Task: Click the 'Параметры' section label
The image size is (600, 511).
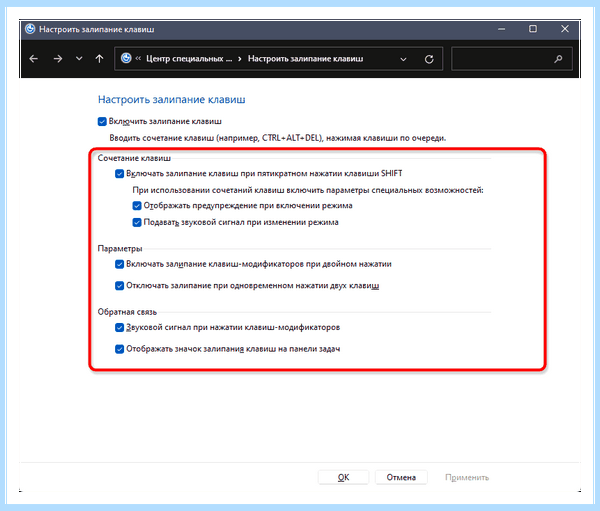Action: (120, 249)
